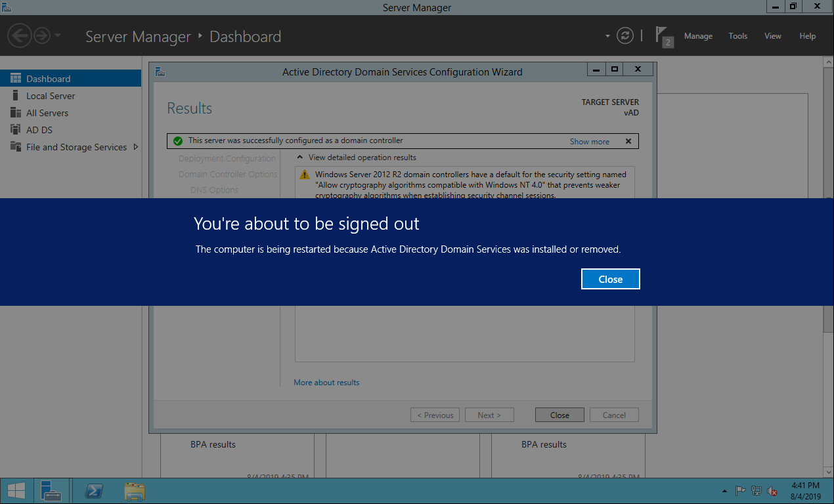Launch PowerShell from the taskbar

[95, 491]
